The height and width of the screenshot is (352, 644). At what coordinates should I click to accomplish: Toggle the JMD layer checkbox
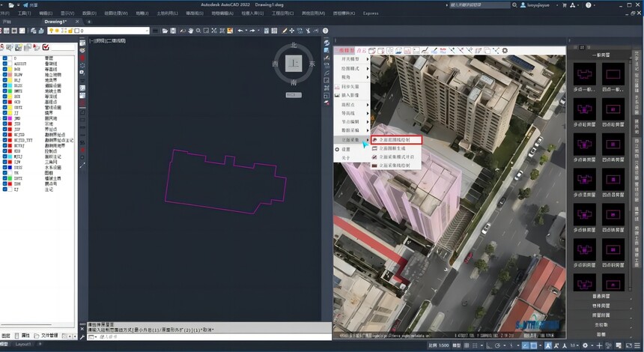[x=5, y=118]
